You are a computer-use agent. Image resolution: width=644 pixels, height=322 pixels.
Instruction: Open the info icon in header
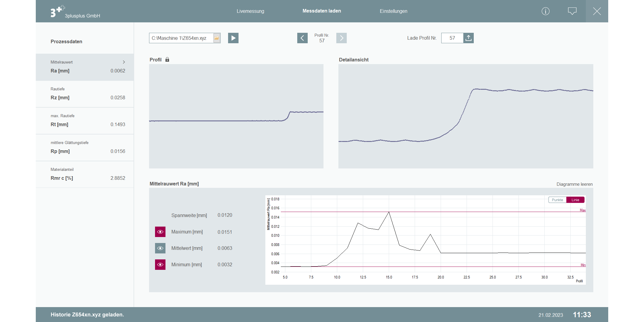click(x=546, y=11)
